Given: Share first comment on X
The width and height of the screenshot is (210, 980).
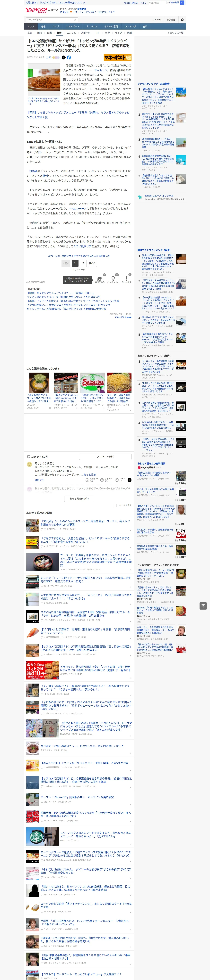Looking at the screenshot, I should (129, 480).
